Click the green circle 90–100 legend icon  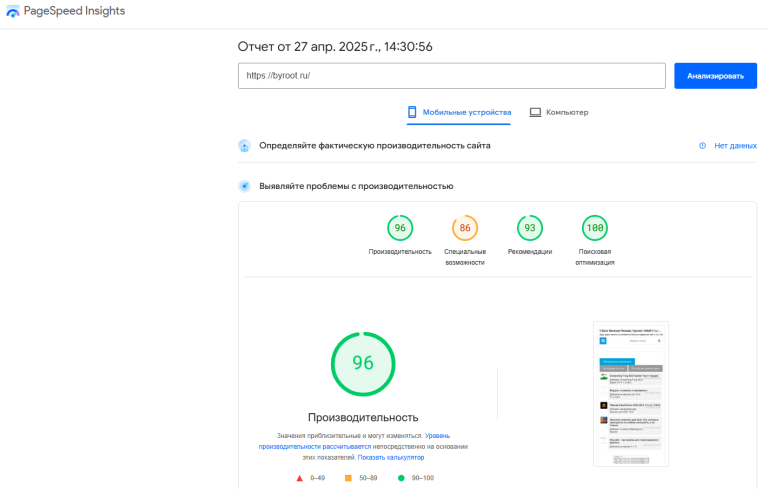click(401, 478)
